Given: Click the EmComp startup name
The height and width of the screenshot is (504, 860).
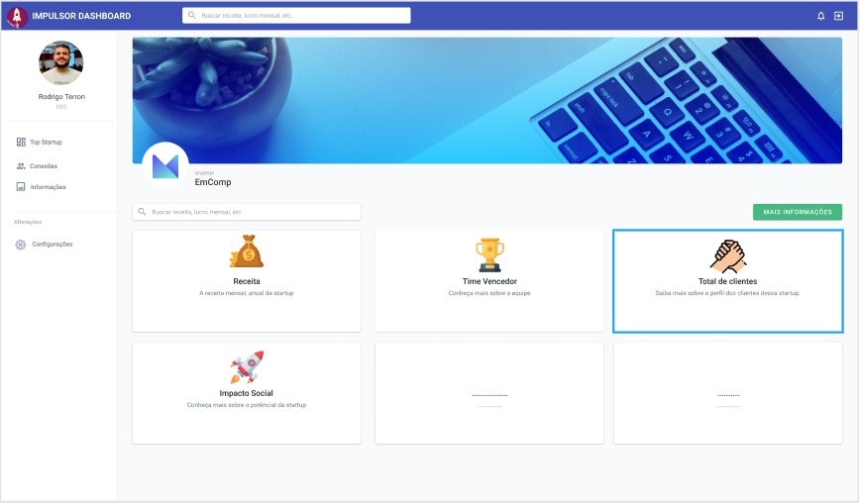Looking at the screenshot, I should 213,182.
